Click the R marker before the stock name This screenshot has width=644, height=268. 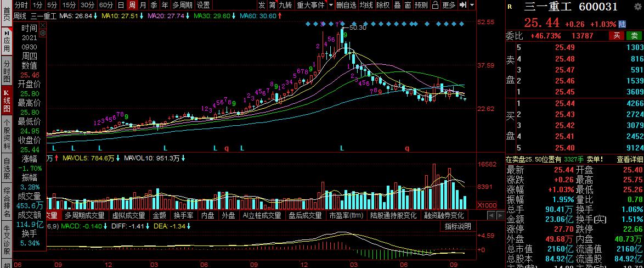(510, 7)
